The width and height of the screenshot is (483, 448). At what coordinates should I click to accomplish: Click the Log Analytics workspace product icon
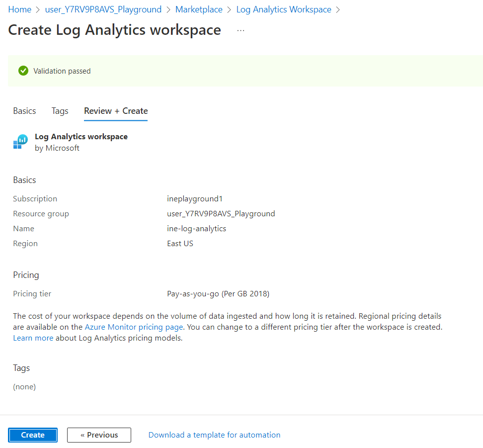tap(20, 142)
